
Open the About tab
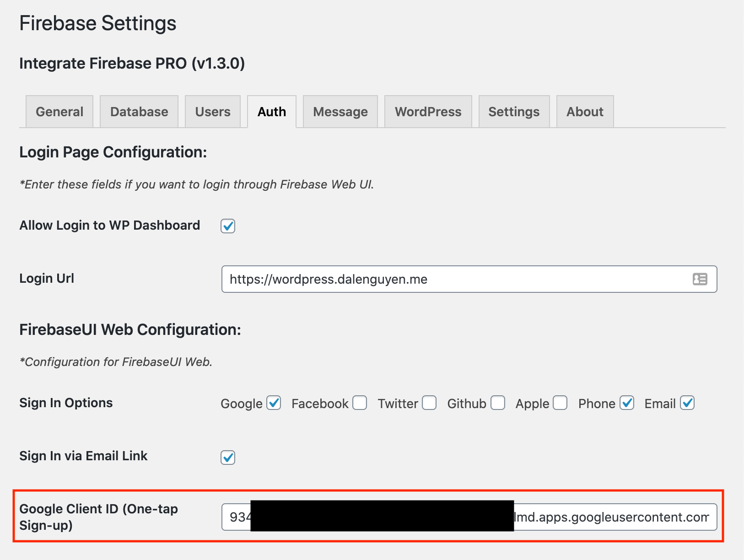click(x=585, y=112)
